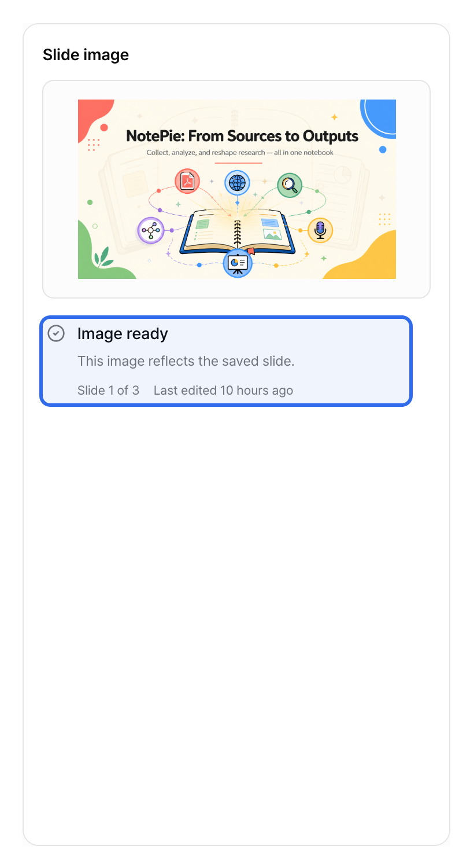Click the blue globe web icon
The height and width of the screenshot is (868, 459).
click(x=237, y=183)
